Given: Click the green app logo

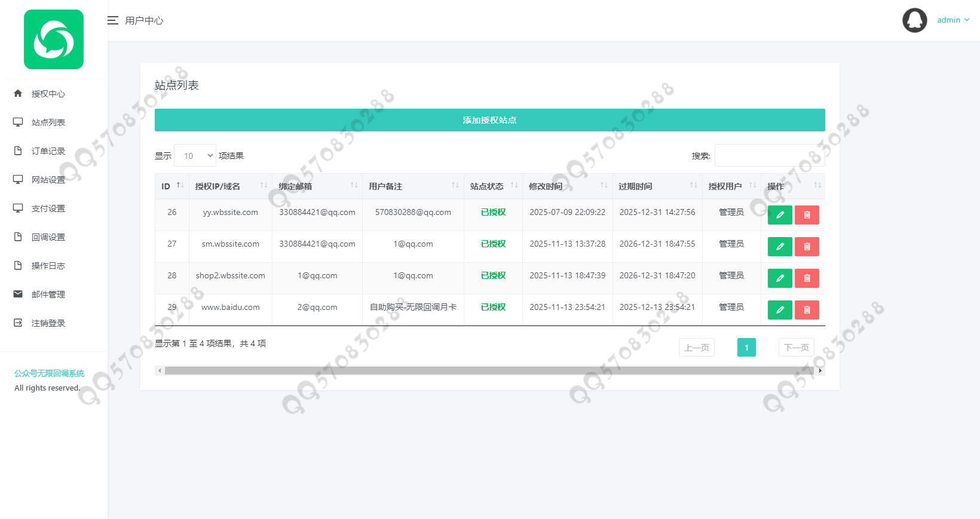Looking at the screenshot, I should coord(54,39).
